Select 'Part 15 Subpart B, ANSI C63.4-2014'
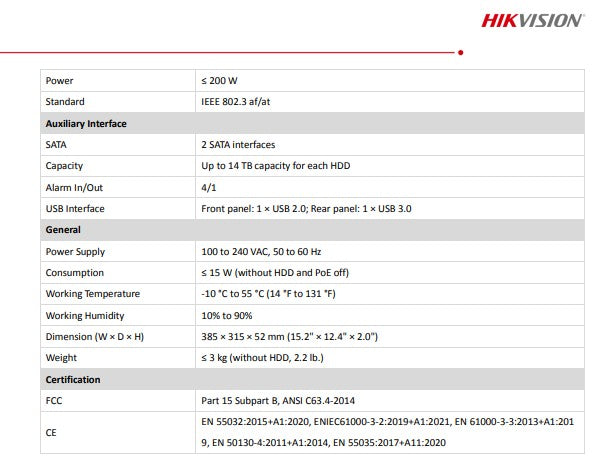The image size is (596, 471). 278,401
